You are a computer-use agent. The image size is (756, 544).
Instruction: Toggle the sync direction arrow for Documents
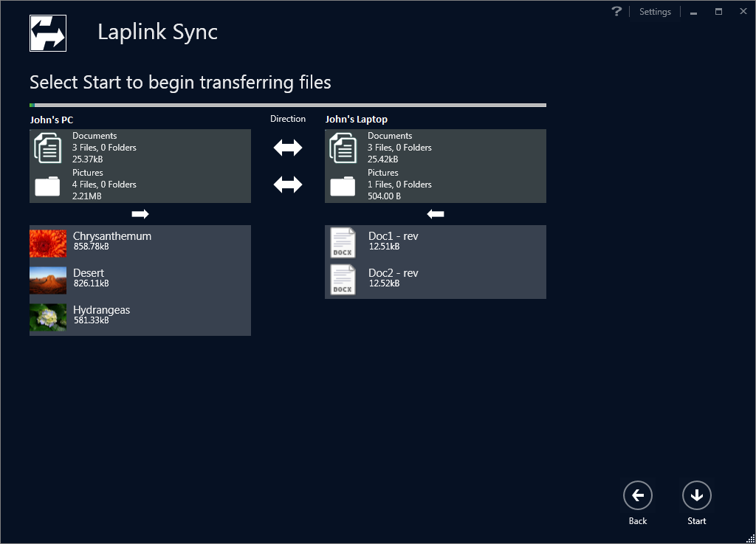tap(288, 148)
